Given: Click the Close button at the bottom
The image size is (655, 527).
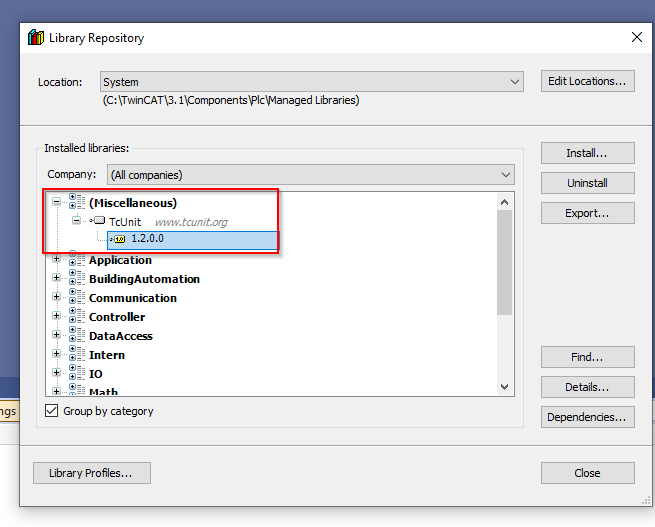Looking at the screenshot, I should [x=588, y=473].
